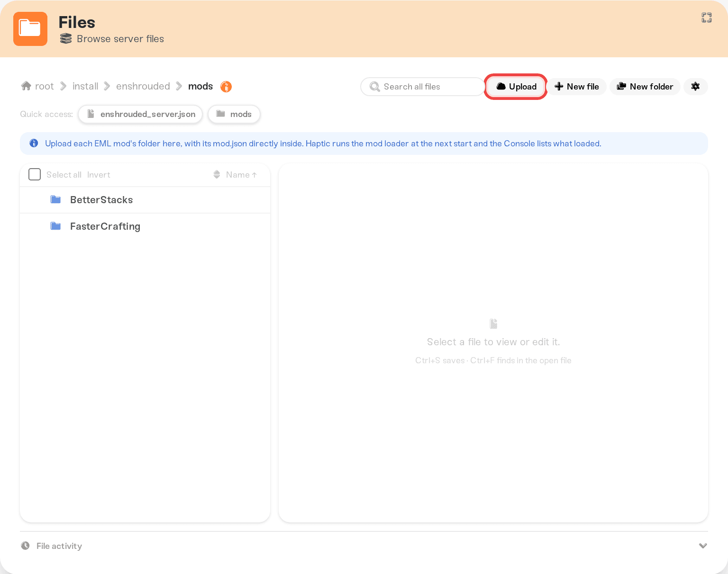Create a New folder
Screen dimensions: 728x574
click(645, 87)
